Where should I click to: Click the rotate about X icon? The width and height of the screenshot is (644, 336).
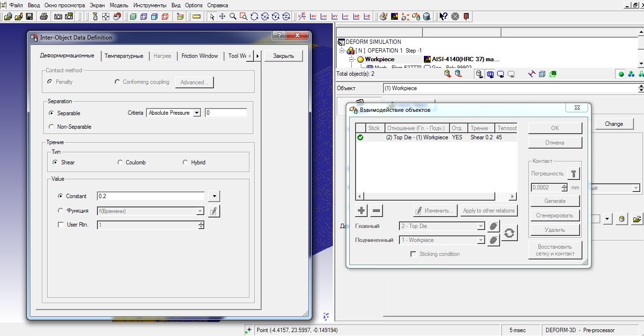click(x=265, y=16)
